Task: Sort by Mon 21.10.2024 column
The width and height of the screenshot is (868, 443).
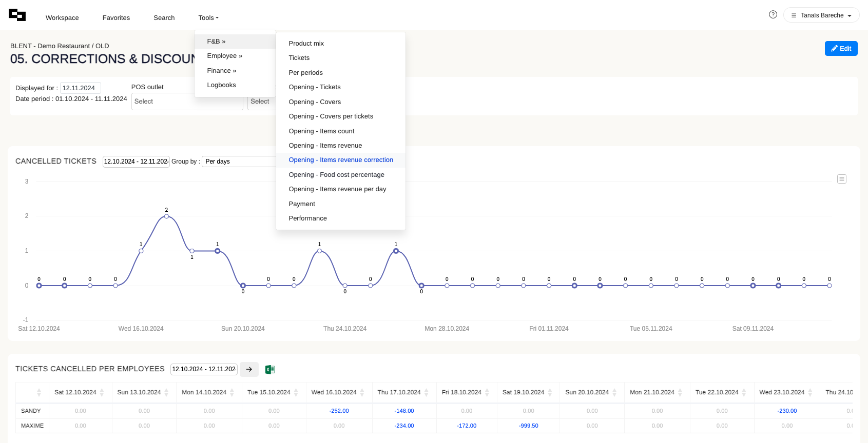Action: [x=680, y=393]
